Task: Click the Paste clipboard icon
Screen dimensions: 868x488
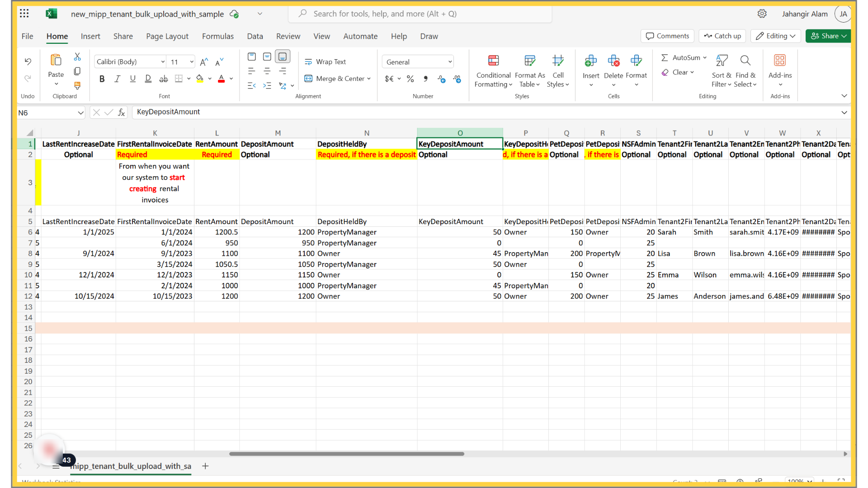Action: coord(56,60)
